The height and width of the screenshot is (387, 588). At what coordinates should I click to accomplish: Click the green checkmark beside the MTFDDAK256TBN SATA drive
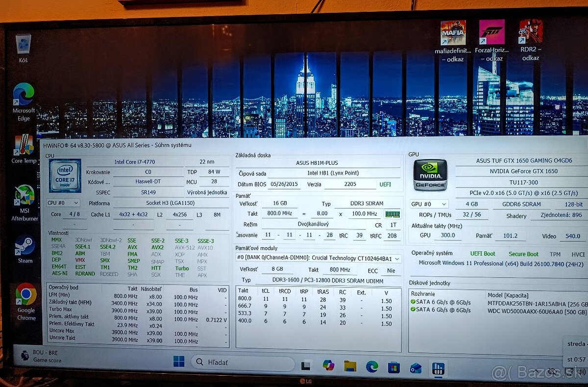tap(414, 302)
